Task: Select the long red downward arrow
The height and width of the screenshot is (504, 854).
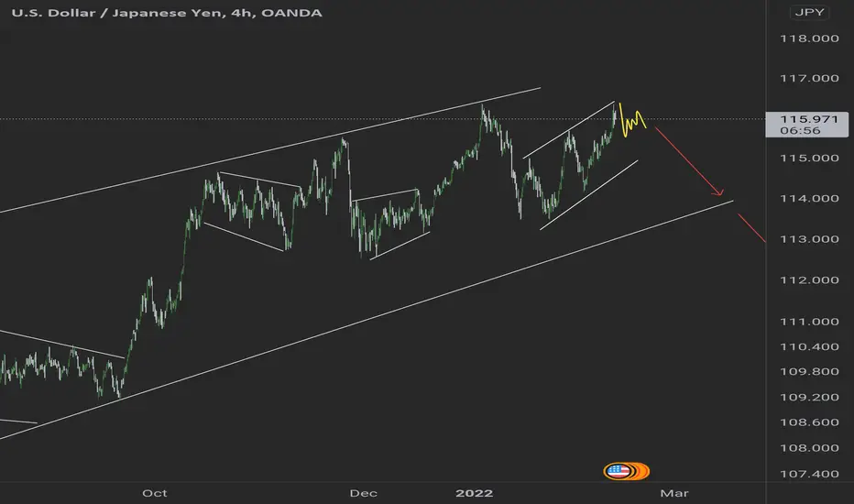Action: coord(689,161)
